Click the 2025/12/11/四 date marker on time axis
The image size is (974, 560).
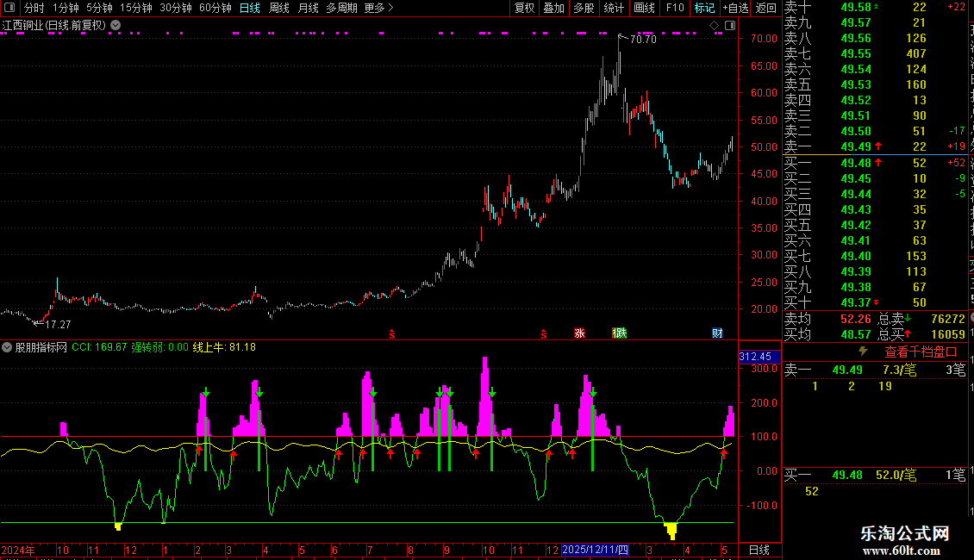point(595,550)
